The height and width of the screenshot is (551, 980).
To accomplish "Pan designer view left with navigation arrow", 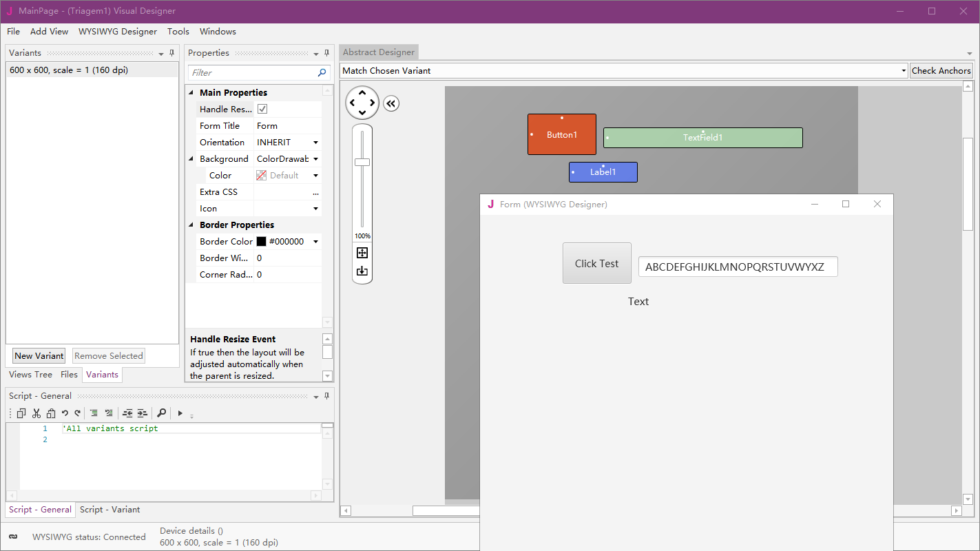I will point(352,103).
